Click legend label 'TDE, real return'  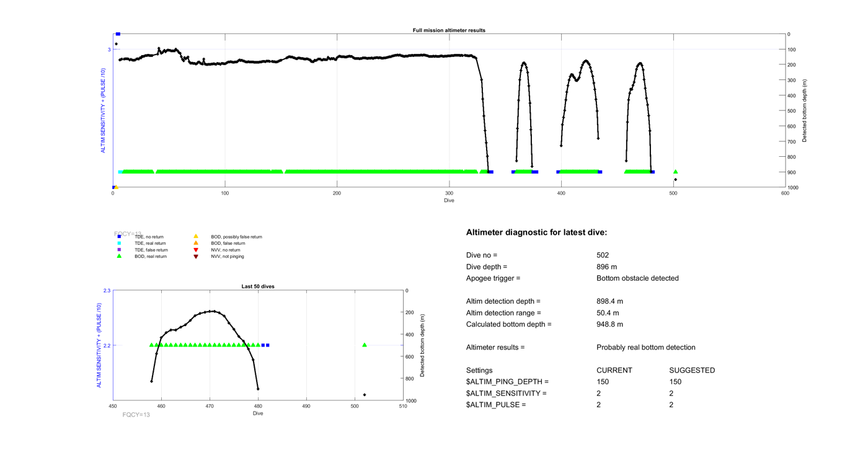point(150,244)
